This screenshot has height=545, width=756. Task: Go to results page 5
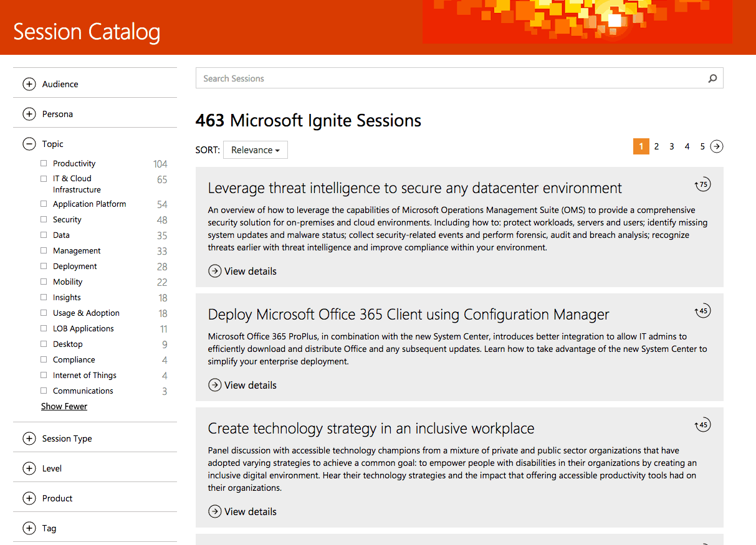[x=702, y=146]
